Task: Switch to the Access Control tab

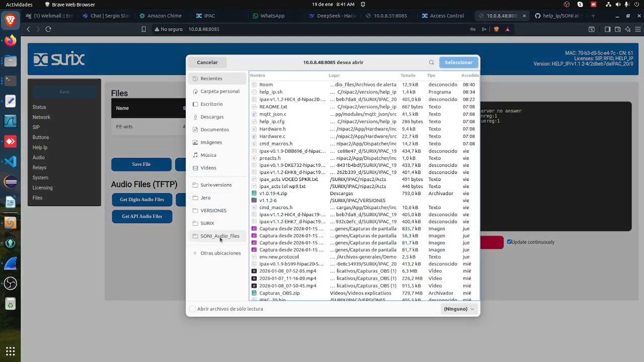Action: pos(446,16)
